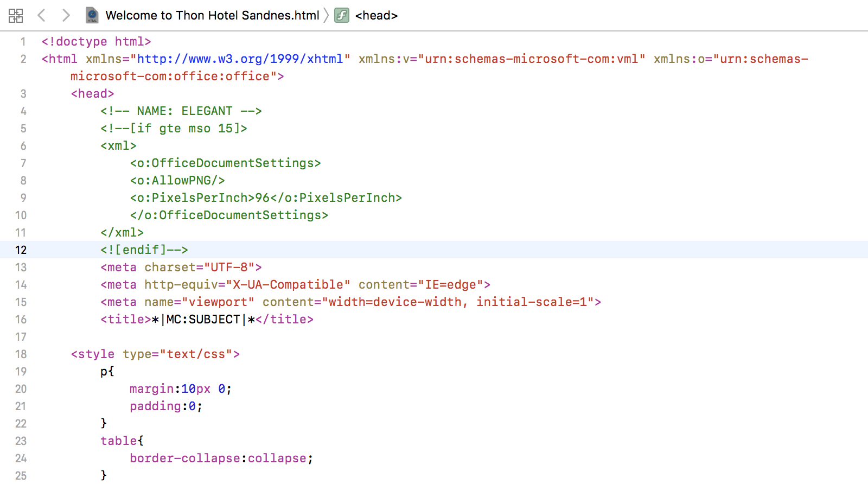
Task: Click the border-collapse:collapse declaration
Action: coord(221,458)
